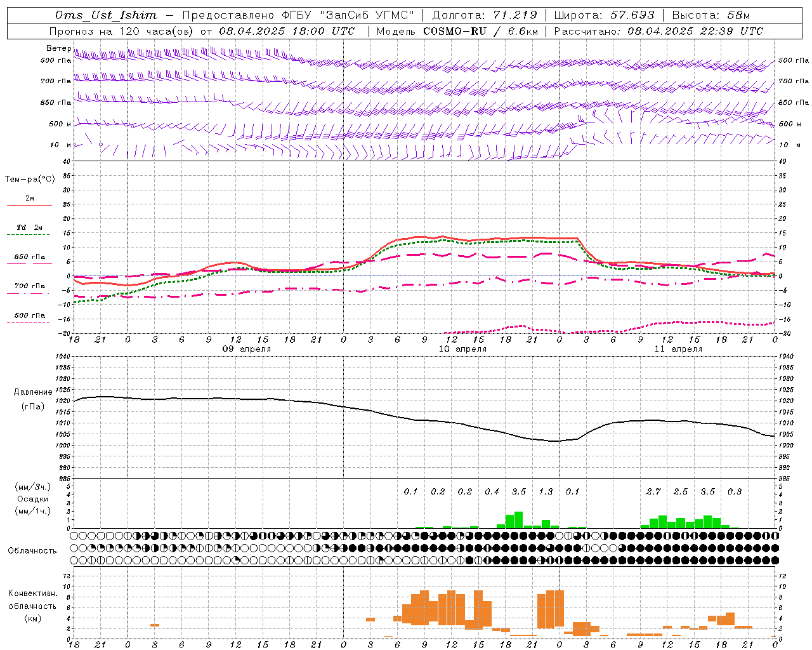
Task: Select the 'Облачность' cloud cover label
Action: pos(32,551)
